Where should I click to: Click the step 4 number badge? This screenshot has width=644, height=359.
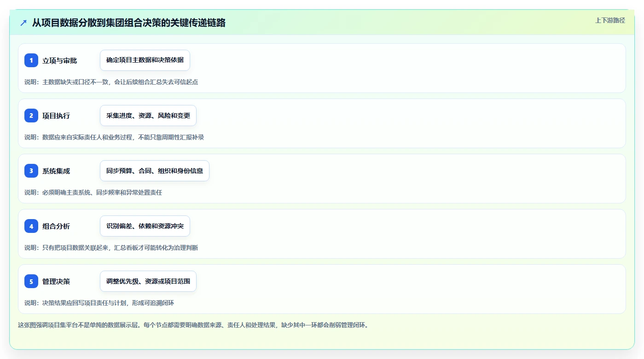(31, 226)
